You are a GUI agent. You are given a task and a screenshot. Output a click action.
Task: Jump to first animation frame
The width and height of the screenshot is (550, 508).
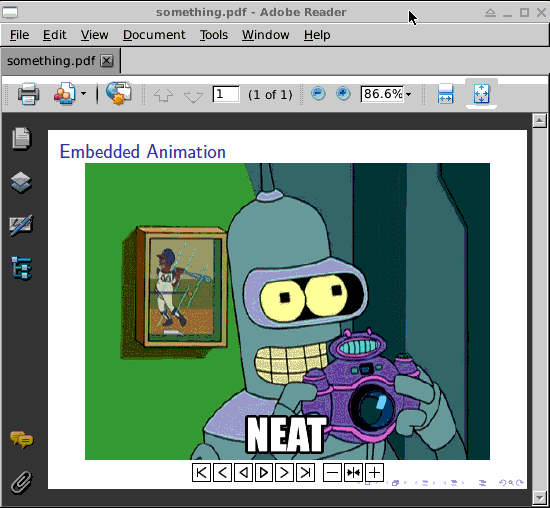point(201,473)
